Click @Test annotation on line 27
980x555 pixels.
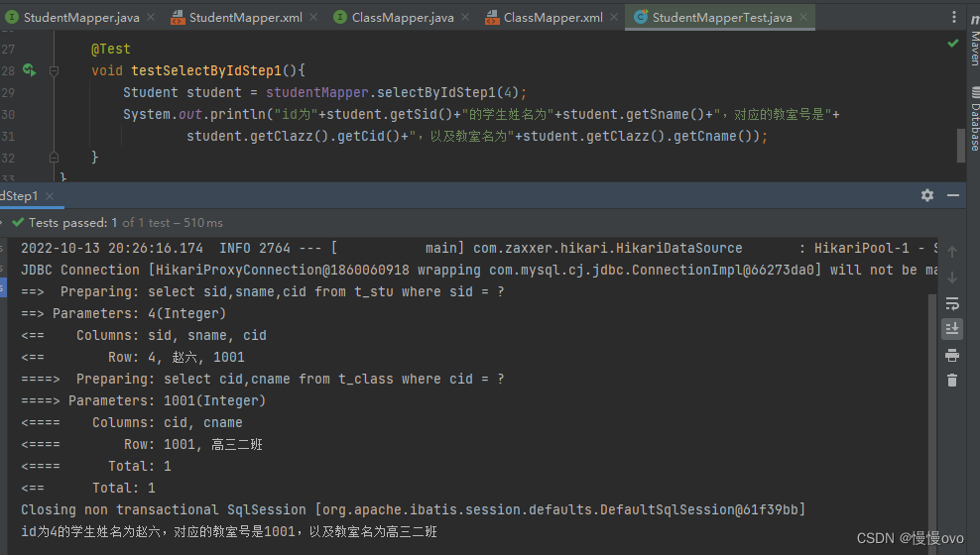[x=111, y=49]
